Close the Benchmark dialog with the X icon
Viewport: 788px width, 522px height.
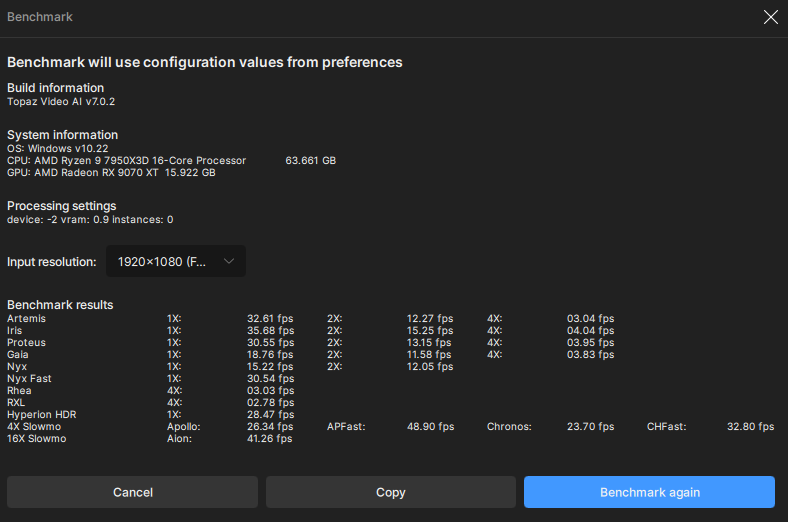click(x=770, y=17)
